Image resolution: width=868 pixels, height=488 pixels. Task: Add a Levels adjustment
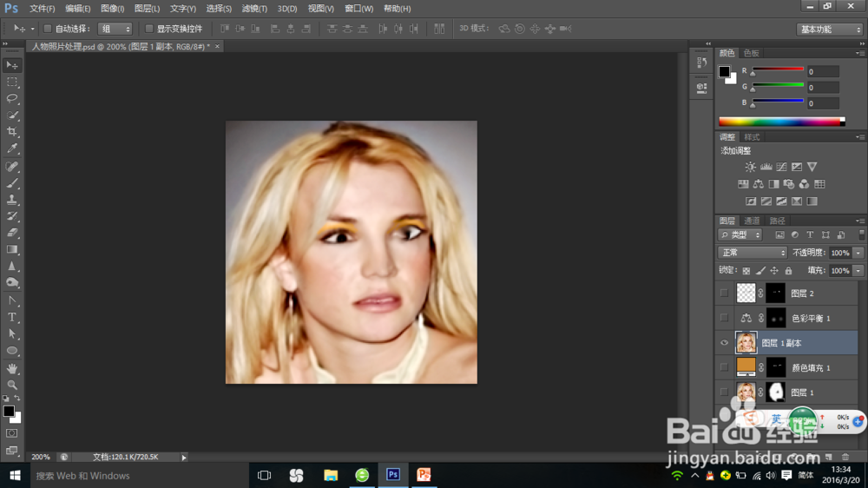coord(766,167)
